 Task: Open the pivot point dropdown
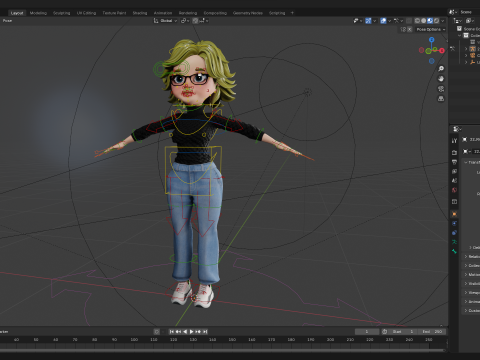[185, 21]
